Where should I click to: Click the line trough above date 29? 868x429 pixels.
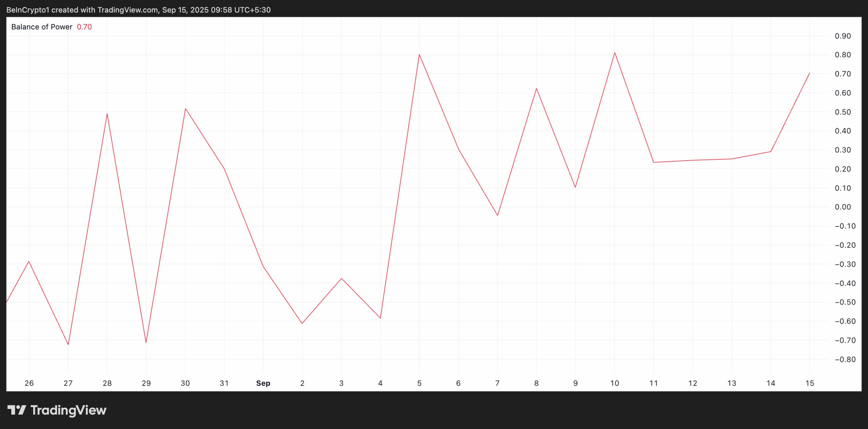tap(146, 342)
